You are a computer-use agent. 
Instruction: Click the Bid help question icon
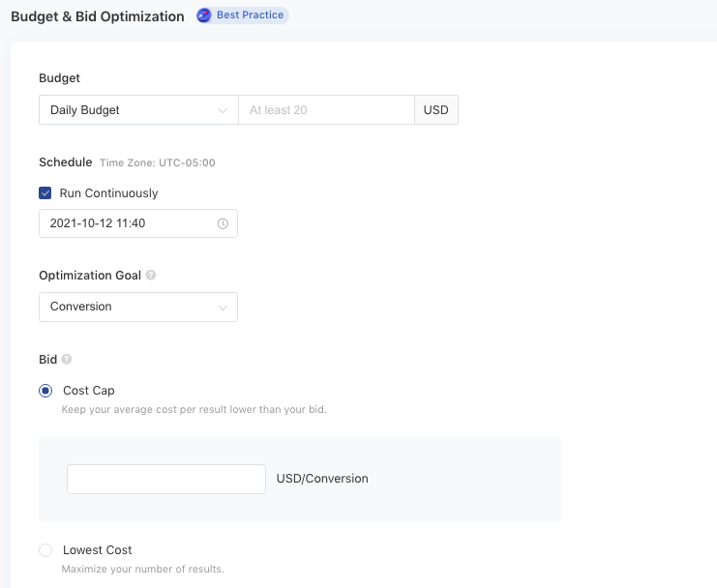click(x=67, y=359)
